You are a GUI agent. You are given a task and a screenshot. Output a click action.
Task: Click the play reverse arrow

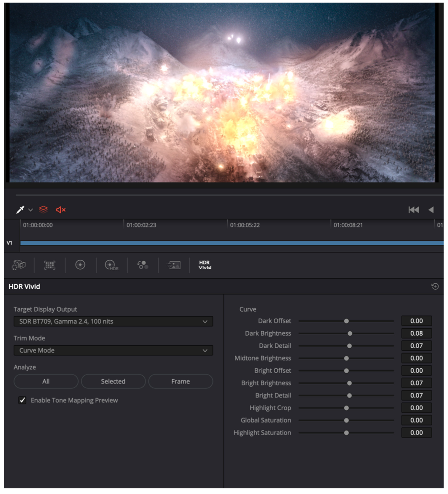(x=431, y=209)
